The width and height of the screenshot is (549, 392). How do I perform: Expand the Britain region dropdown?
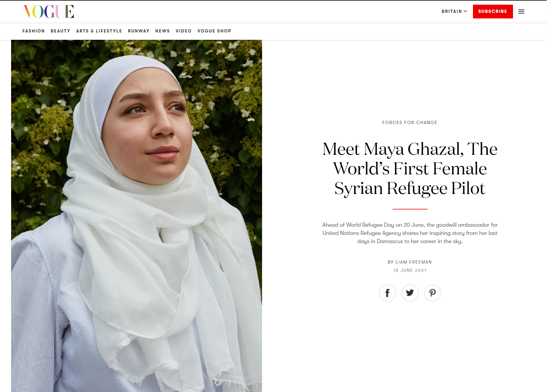click(x=454, y=11)
